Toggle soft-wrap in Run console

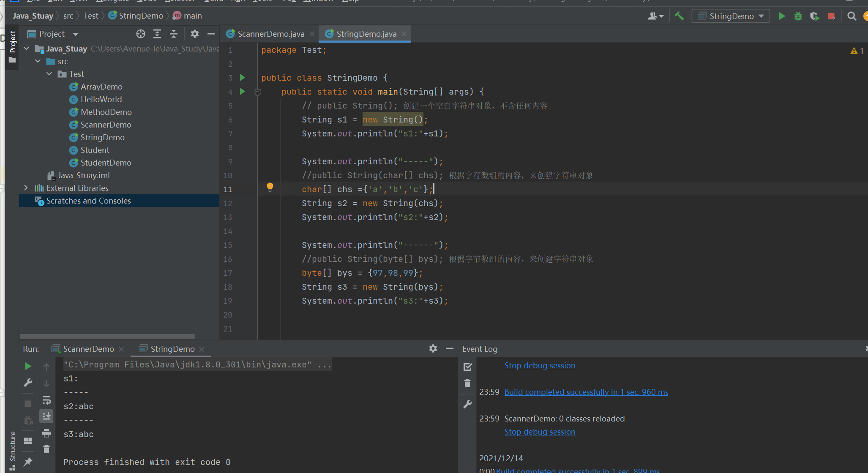(x=46, y=400)
